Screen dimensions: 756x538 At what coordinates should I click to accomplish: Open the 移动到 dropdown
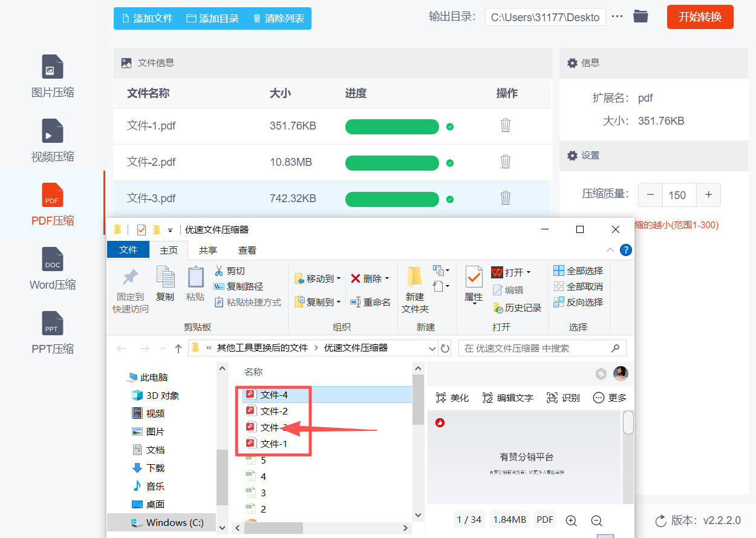(318, 278)
